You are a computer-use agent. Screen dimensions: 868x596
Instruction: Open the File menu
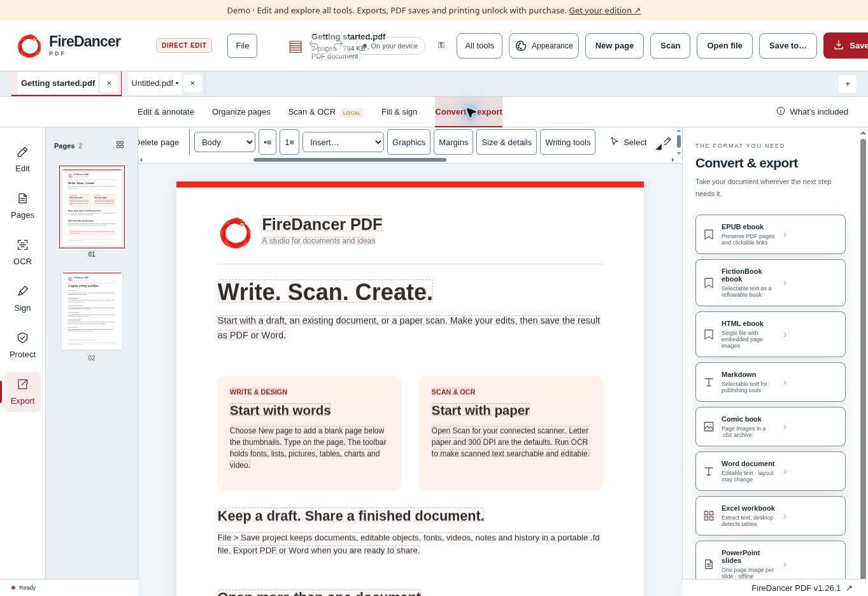243,46
